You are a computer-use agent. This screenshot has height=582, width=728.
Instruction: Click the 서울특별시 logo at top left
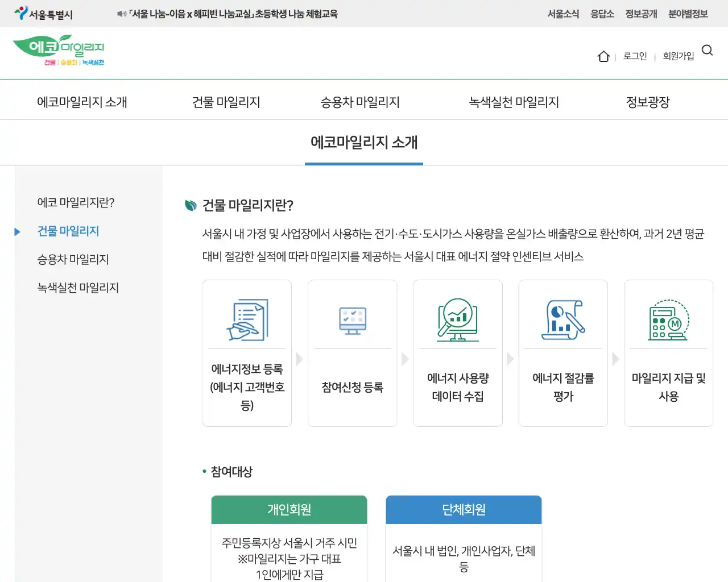click(44, 14)
